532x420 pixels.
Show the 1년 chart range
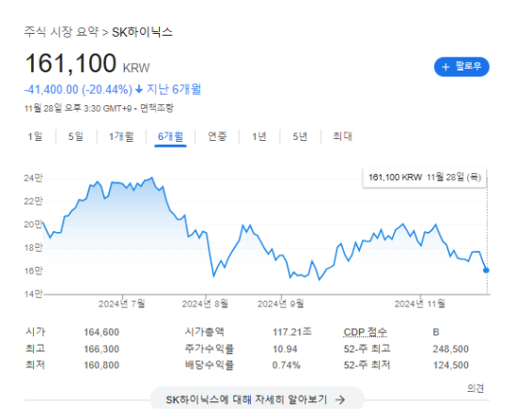(259, 136)
